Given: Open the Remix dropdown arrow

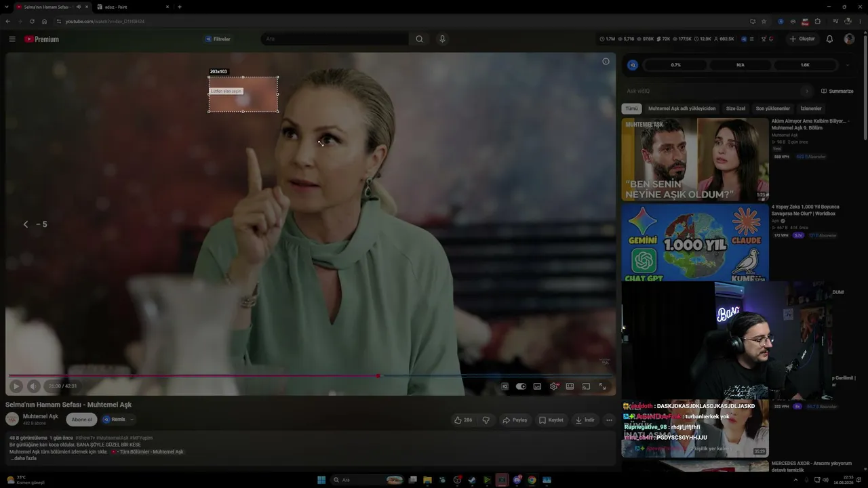Looking at the screenshot, I should (x=132, y=420).
